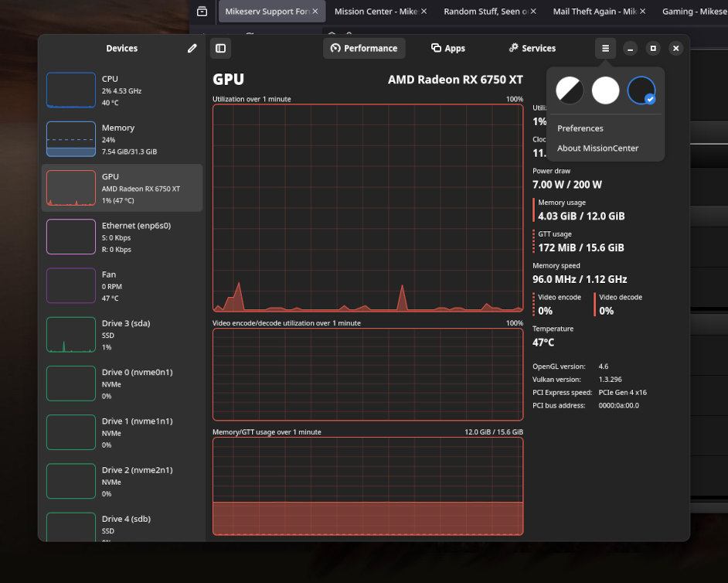Viewport: 728px width, 583px height.
Task: Open Drive 3 (sda) graph icon
Action: [x=71, y=335]
